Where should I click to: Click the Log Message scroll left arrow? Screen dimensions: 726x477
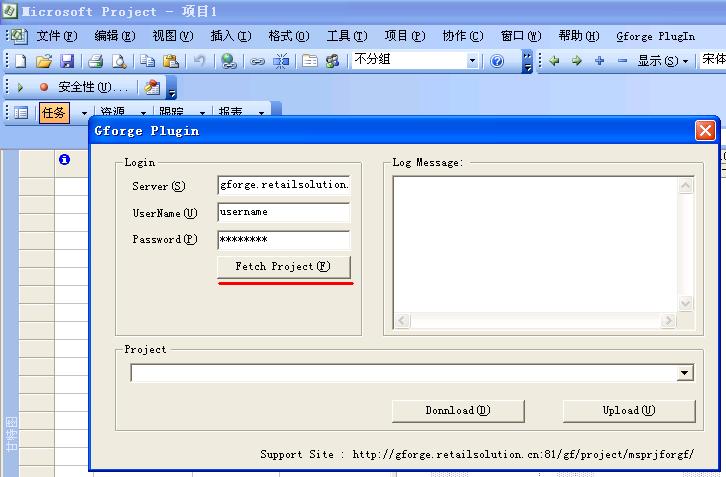[402, 320]
